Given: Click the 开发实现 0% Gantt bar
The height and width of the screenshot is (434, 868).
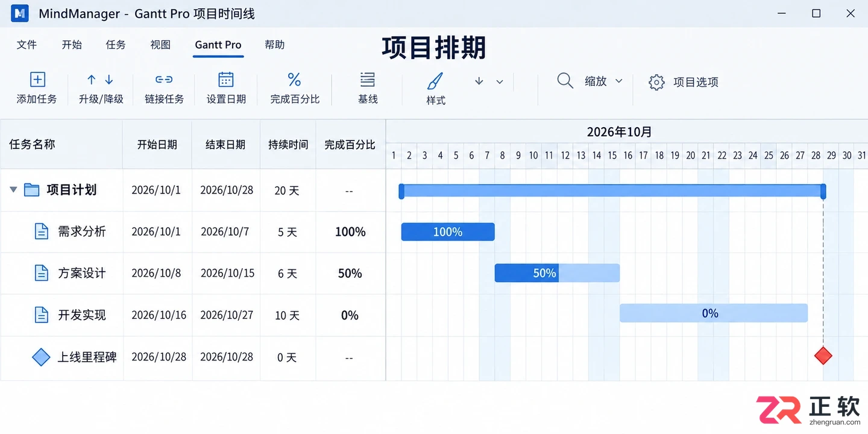Looking at the screenshot, I should [x=714, y=313].
